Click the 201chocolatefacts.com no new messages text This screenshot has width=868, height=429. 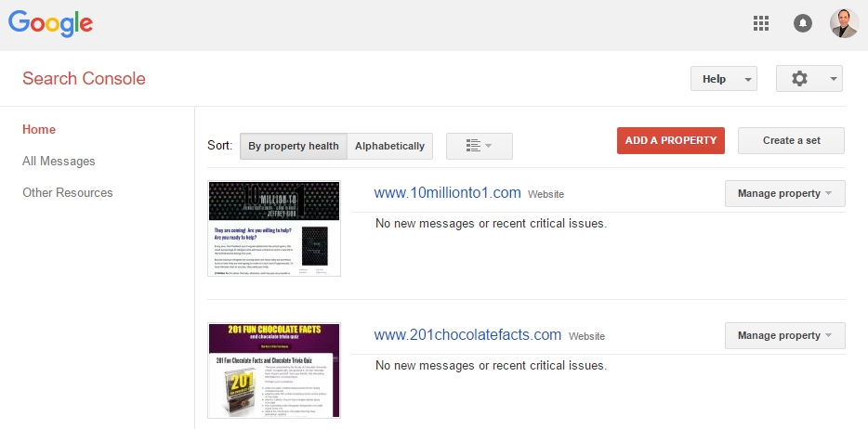491,366
